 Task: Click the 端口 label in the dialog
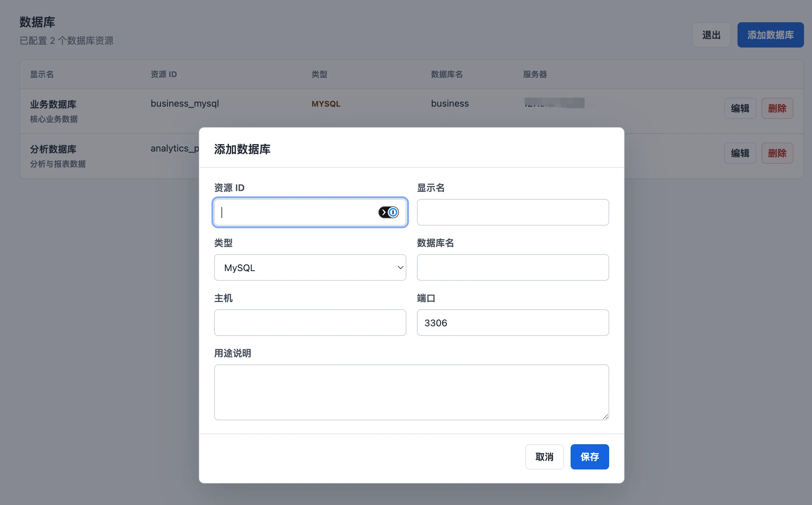(426, 298)
